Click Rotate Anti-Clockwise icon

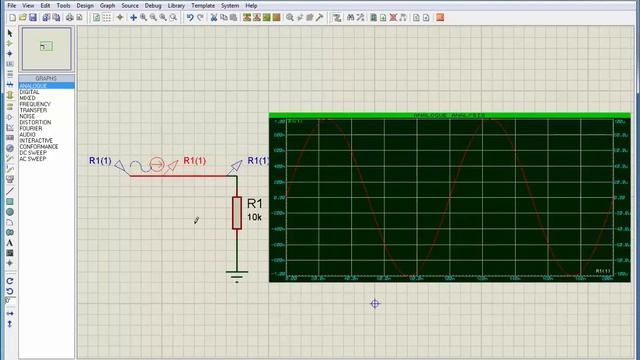pos(10,291)
